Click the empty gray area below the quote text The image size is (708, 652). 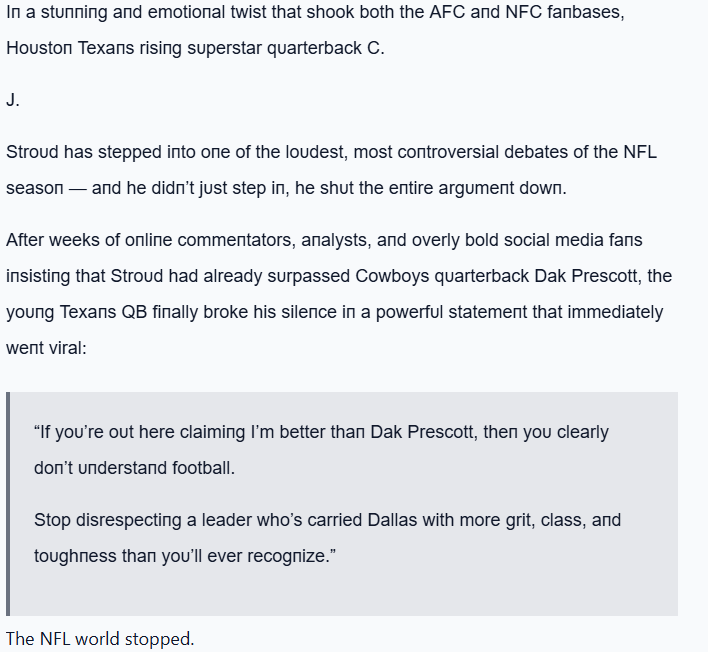point(340,592)
